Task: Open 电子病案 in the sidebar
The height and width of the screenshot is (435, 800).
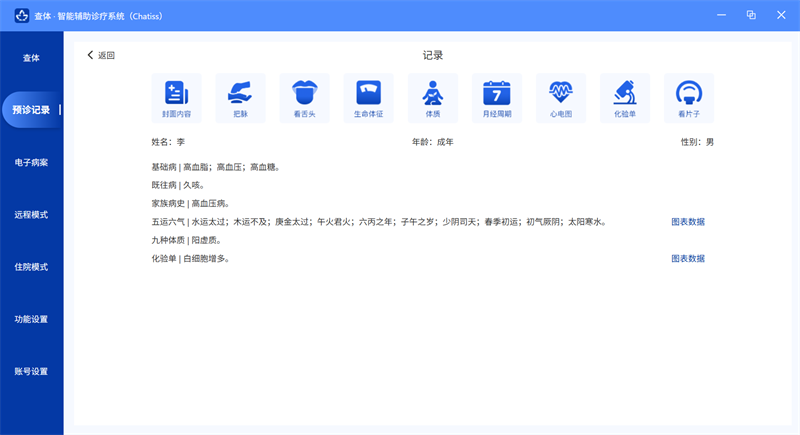Action: coord(31,162)
